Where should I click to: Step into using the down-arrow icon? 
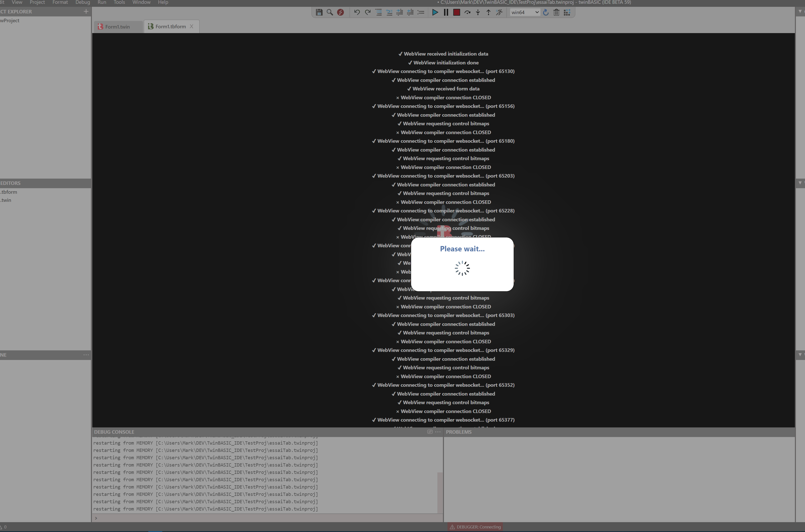478,12
